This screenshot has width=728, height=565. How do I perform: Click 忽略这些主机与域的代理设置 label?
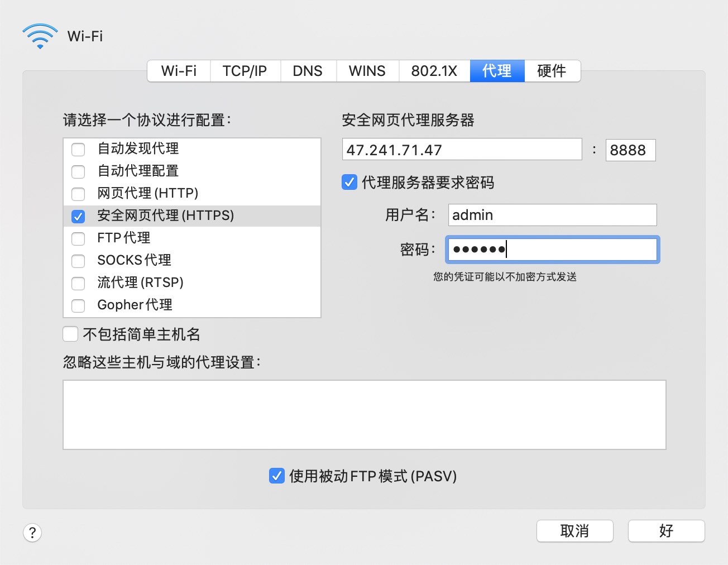(x=162, y=362)
